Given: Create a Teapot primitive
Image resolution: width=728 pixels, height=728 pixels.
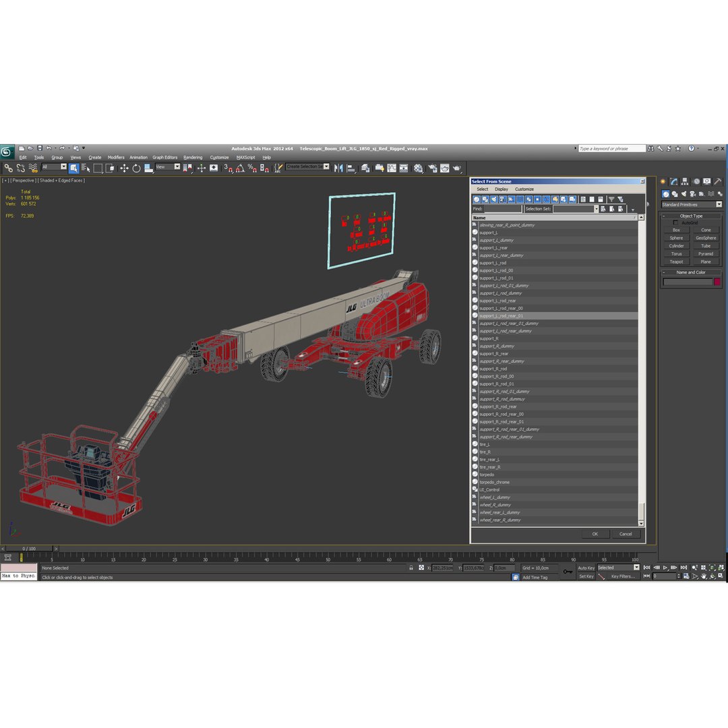Looking at the screenshot, I should coord(677,262).
